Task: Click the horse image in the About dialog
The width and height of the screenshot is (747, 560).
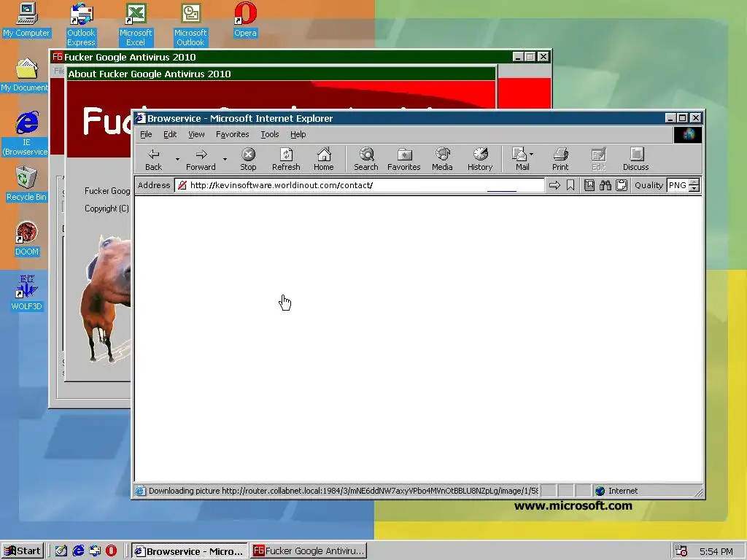Action: (x=107, y=298)
